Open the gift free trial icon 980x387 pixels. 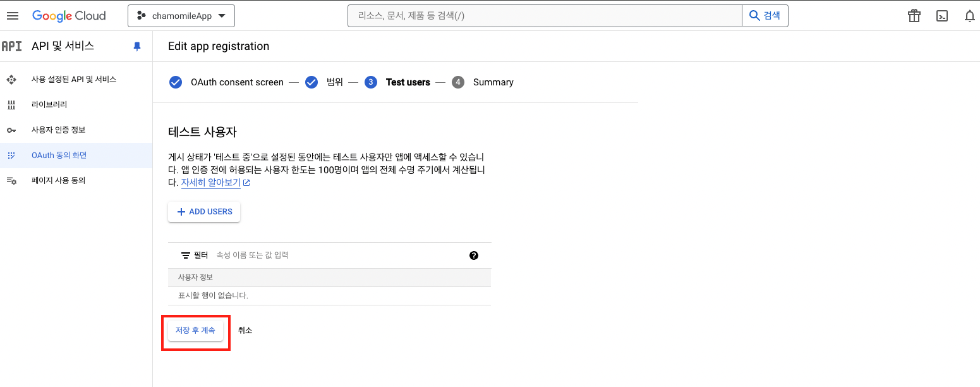pos(914,16)
